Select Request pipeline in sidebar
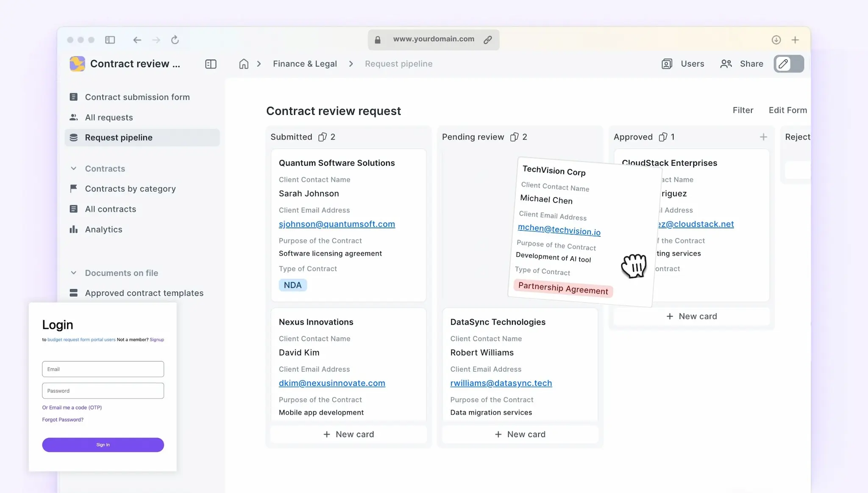The width and height of the screenshot is (868, 493). coord(142,137)
